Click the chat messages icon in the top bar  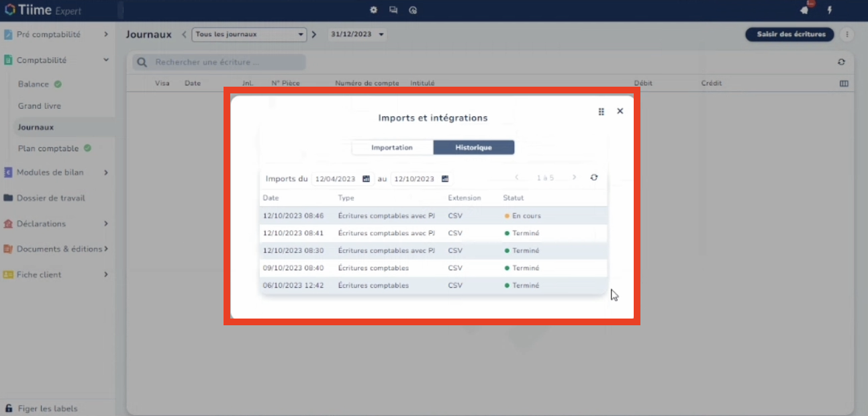point(393,10)
